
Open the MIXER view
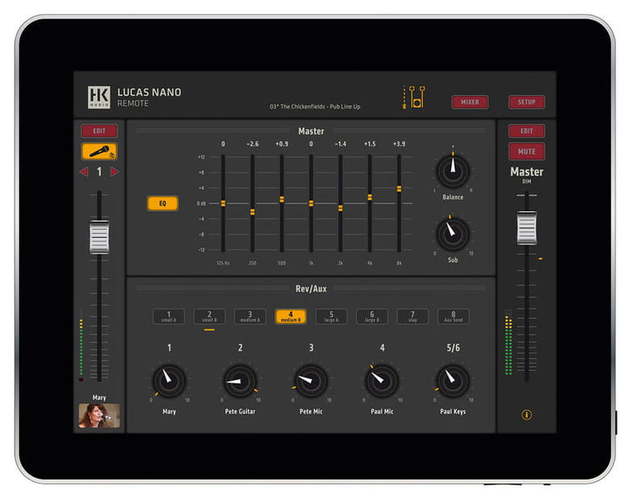470,102
